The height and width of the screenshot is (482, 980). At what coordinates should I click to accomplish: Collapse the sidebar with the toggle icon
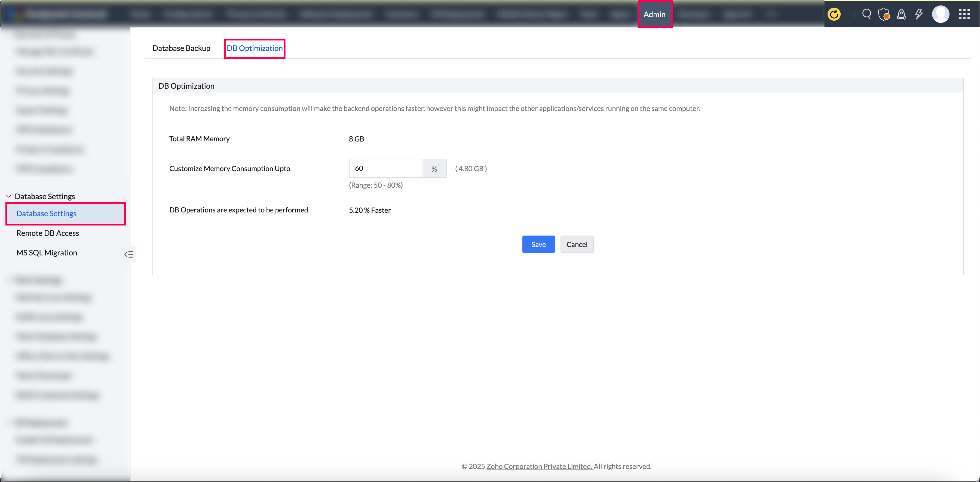(x=128, y=254)
